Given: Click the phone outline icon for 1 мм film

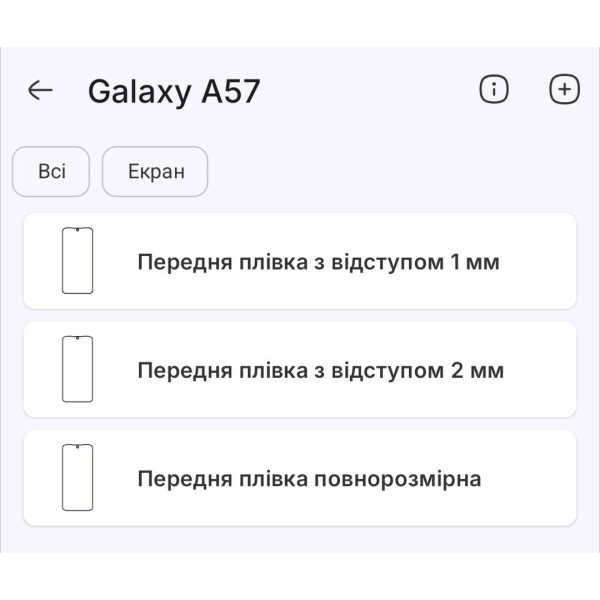Looking at the screenshot, I should pyautogui.click(x=77, y=261).
